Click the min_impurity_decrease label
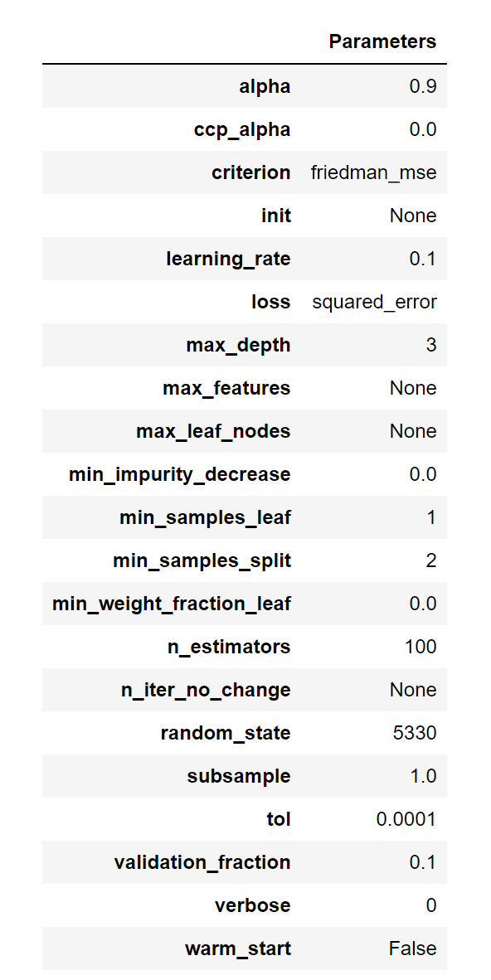 coord(179,474)
